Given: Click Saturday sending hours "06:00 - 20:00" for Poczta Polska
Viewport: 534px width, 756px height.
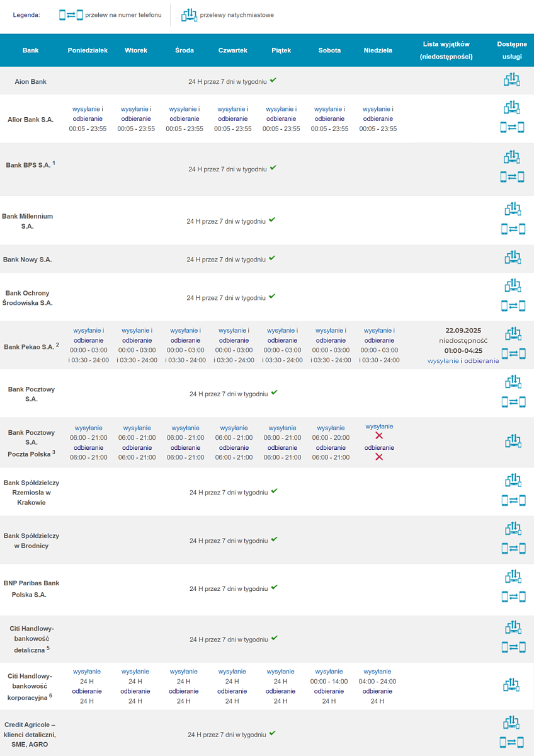Looking at the screenshot, I should (x=331, y=437).
